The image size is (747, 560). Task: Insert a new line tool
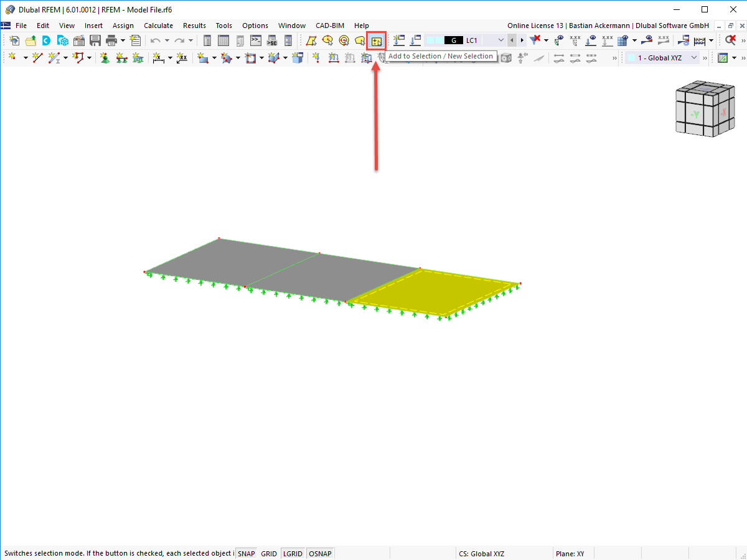(x=37, y=58)
